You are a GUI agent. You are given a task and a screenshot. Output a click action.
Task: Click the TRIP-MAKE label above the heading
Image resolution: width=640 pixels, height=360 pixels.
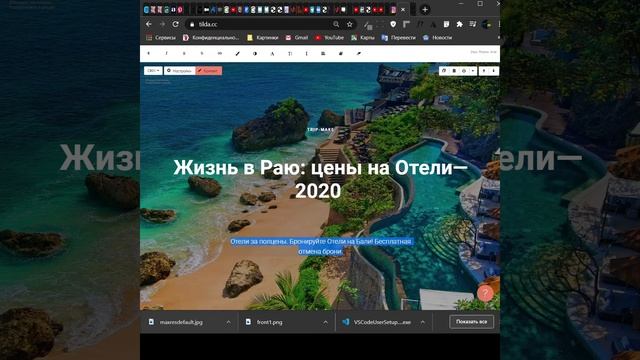(320, 129)
